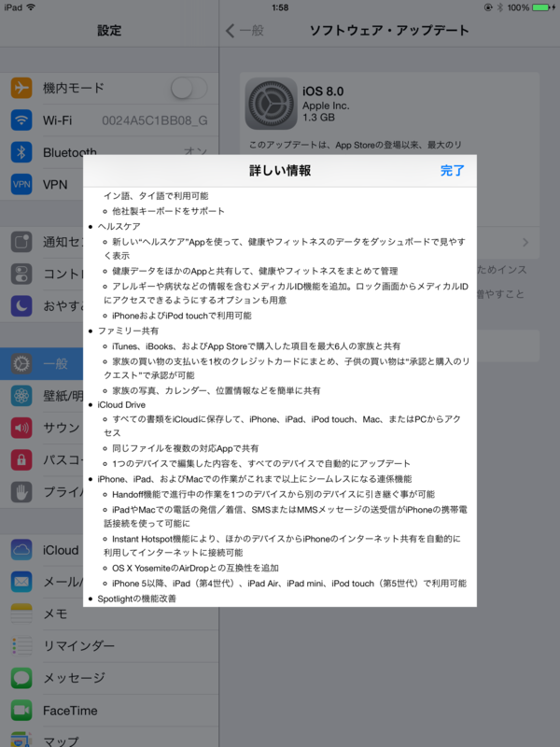Tap the passcode lock icon
The width and height of the screenshot is (560, 747).
[21, 459]
